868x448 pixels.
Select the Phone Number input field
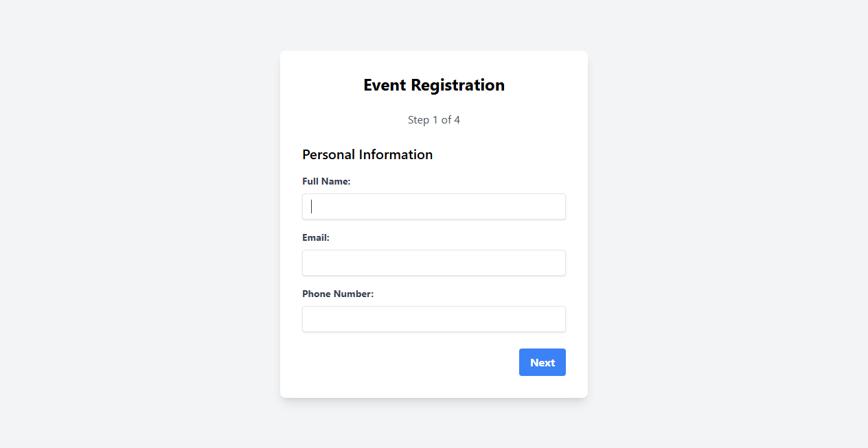pyautogui.click(x=434, y=319)
